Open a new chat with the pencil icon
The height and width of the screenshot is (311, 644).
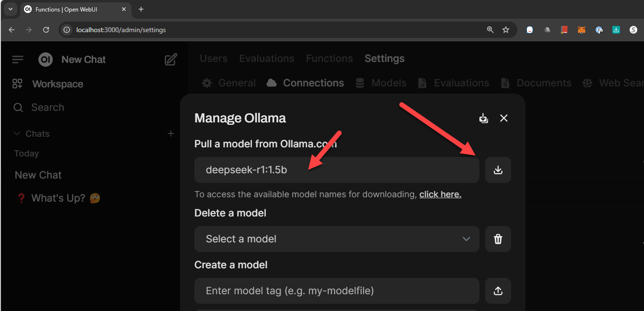pyautogui.click(x=170, y=59)
